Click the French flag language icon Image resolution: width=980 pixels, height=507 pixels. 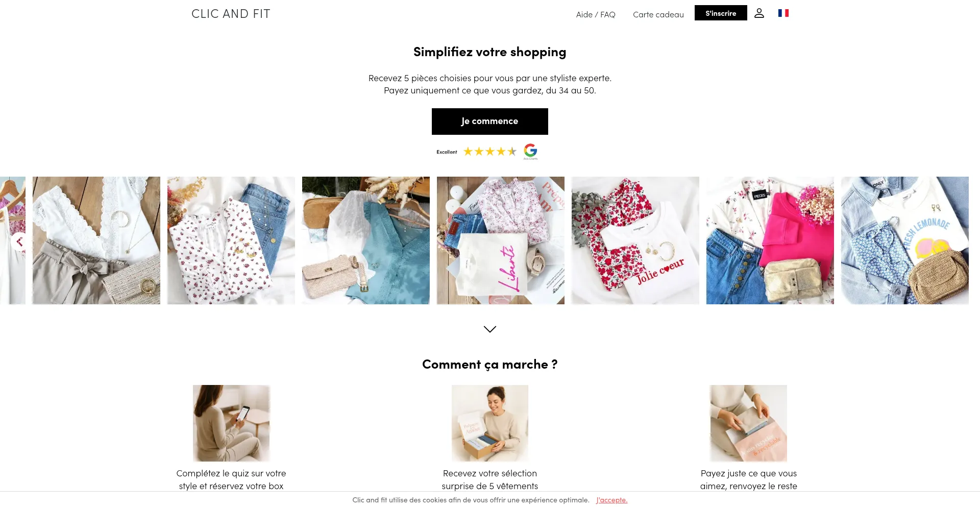[783, 13]
